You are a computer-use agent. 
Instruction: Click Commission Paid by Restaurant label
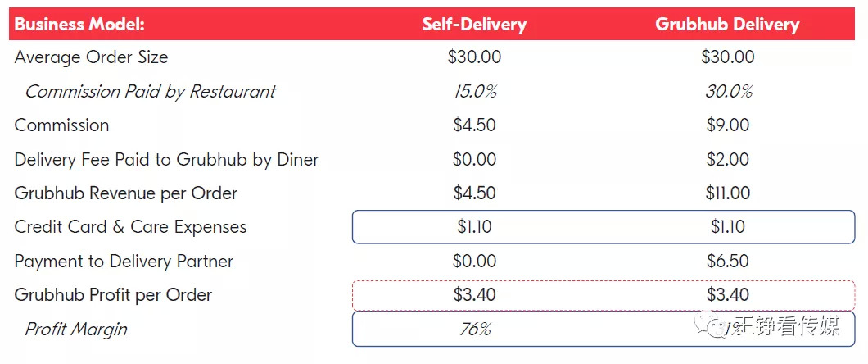151,91
